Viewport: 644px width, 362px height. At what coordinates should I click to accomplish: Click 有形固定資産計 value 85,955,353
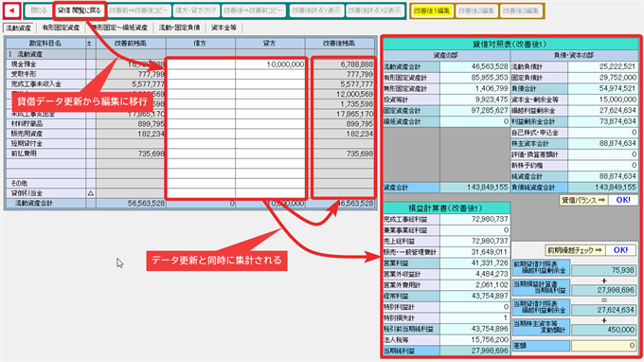474,78
